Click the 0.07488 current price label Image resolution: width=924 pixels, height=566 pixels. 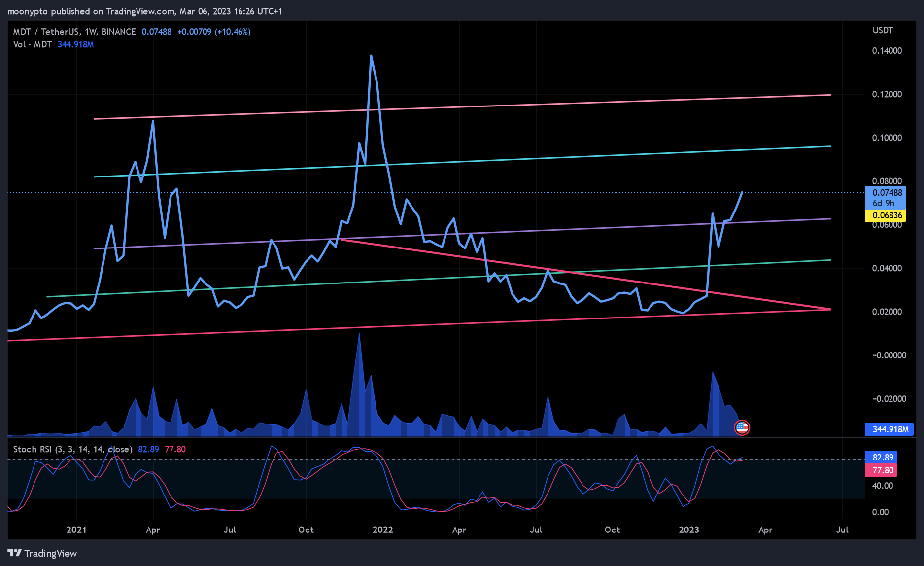[x=887, y=193]
